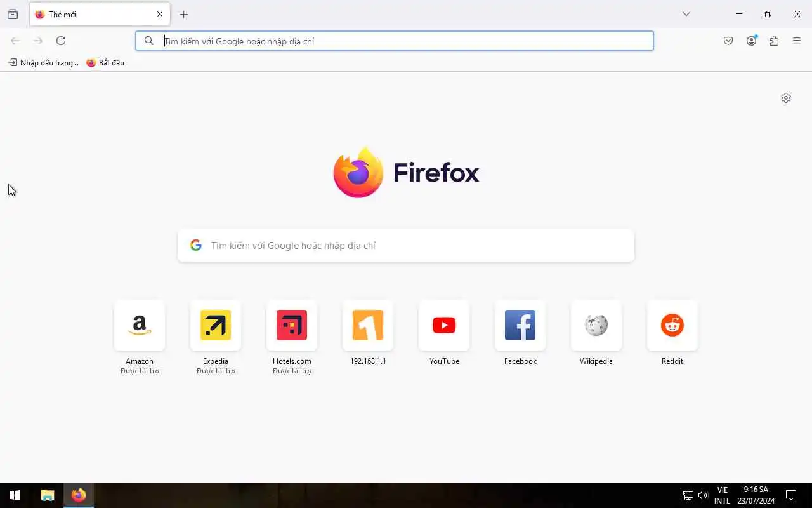The image size is (812, 508).
Task: Open a new tab with the plus button
Action: (x=184, y=14)
